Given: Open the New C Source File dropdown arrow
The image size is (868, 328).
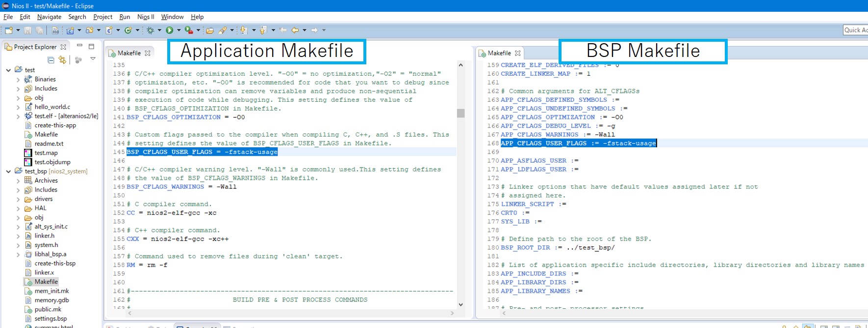Looking at the screenshot, I should point(118,30).
